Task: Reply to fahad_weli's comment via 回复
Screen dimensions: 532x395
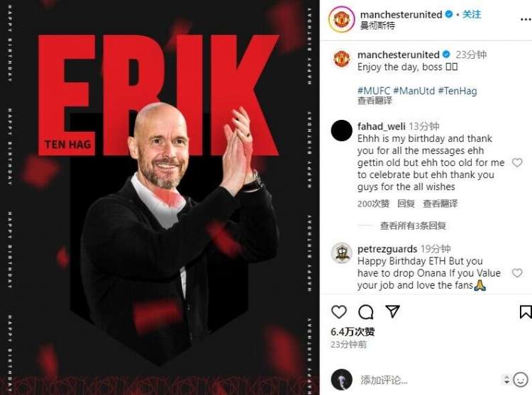Action: click(406, 204)
